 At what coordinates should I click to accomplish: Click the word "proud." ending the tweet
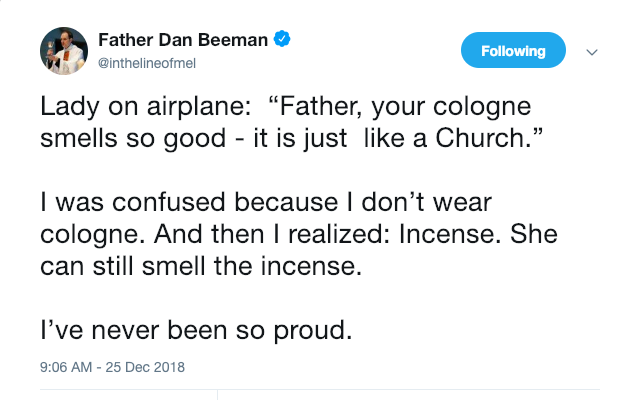(313, 331)
